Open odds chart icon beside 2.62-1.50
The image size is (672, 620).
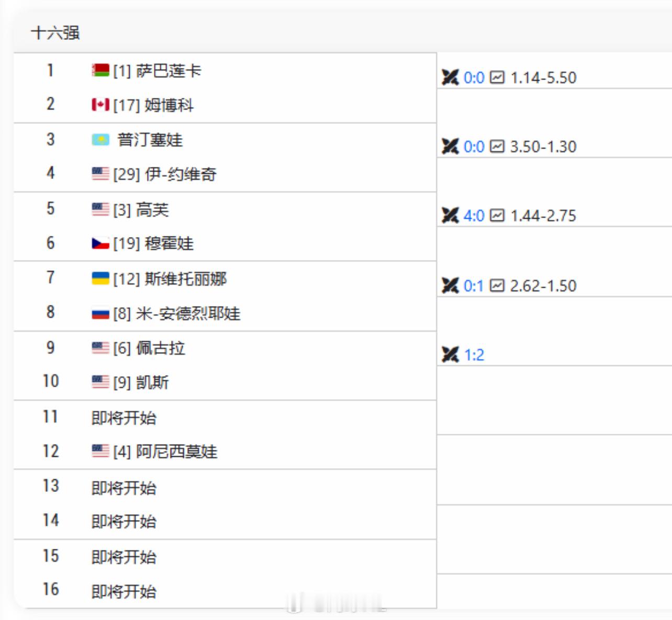[x=497, y=286]
